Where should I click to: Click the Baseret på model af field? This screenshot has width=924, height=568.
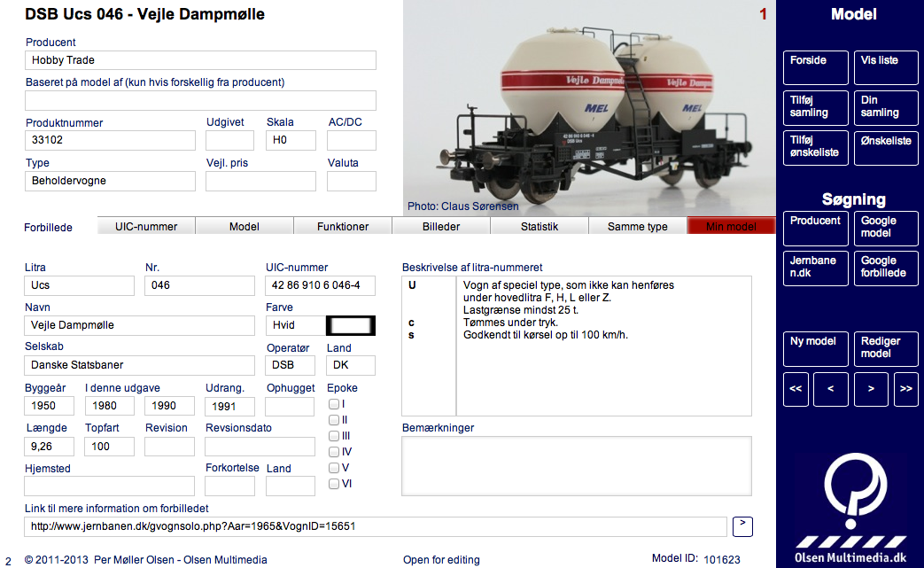click(200, 100)
